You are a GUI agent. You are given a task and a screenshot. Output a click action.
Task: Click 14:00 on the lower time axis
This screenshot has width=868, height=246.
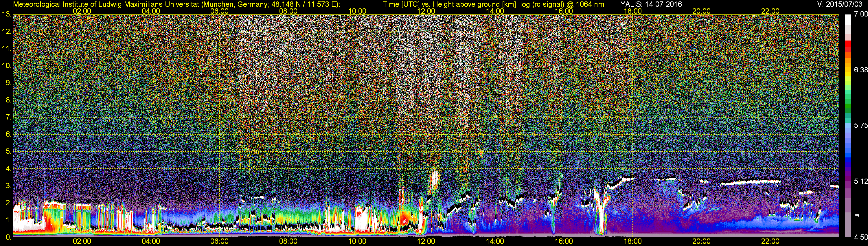[x=495, y=241]
